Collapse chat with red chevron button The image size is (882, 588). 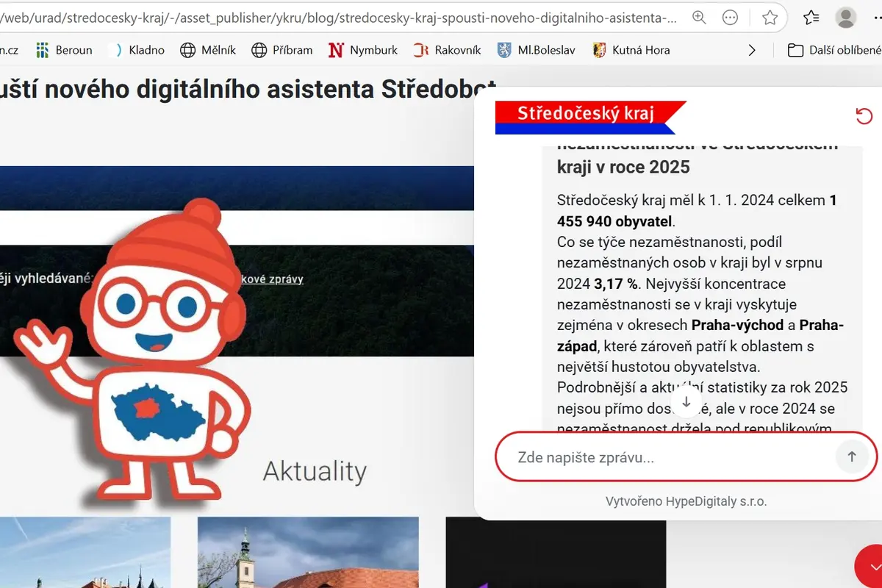coord(871,567)
